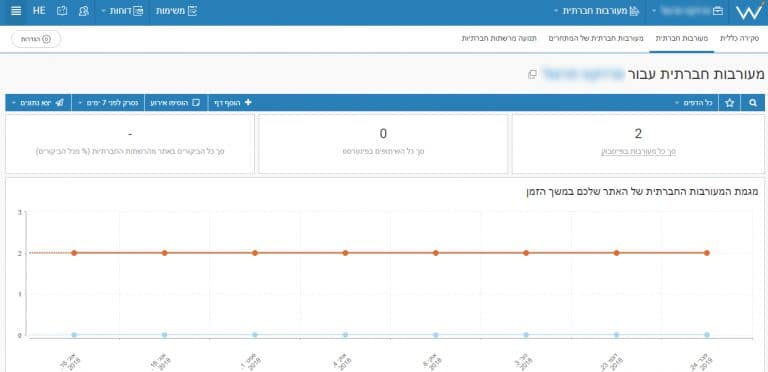Switch to the סקירה כללית tab

tap(740, 38)
